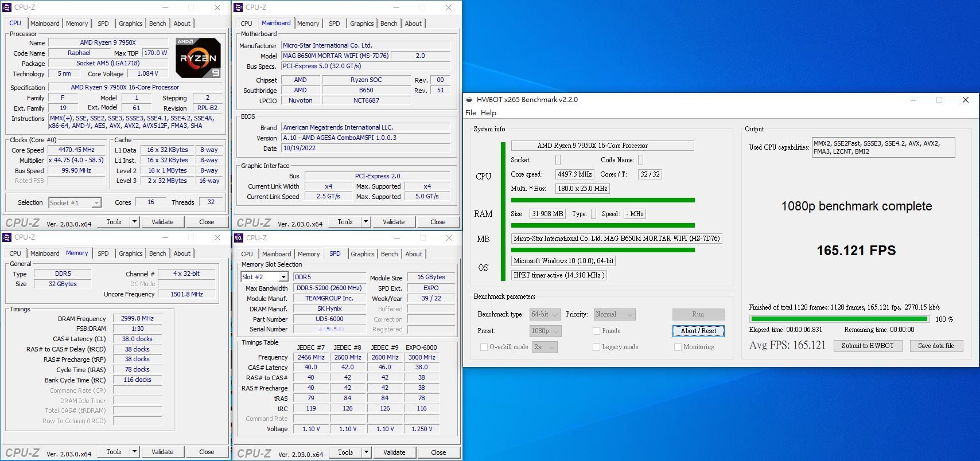Viewport: 980px width, 461px height.
Task: Click HWBOT x265 Benchmark title bar icon
Action: [x=470, y=100]
